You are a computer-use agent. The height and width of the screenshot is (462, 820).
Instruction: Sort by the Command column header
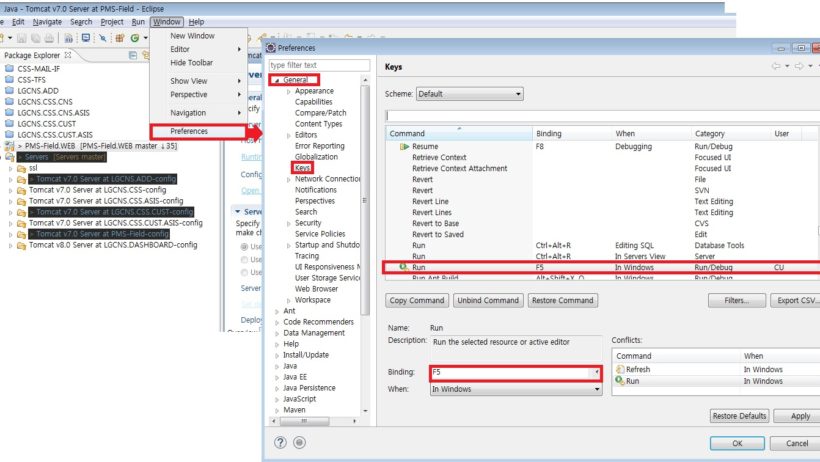pyautogui.click(x=459, y=133)
